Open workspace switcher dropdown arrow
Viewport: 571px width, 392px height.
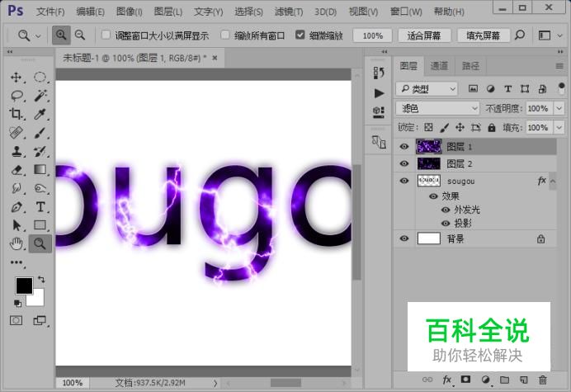click(x=559, y=35)
